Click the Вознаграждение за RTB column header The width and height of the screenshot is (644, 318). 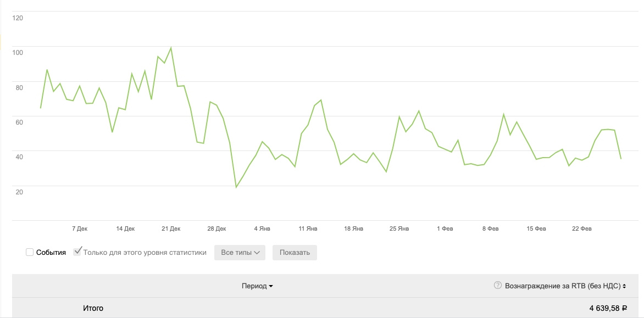(563, 286)
